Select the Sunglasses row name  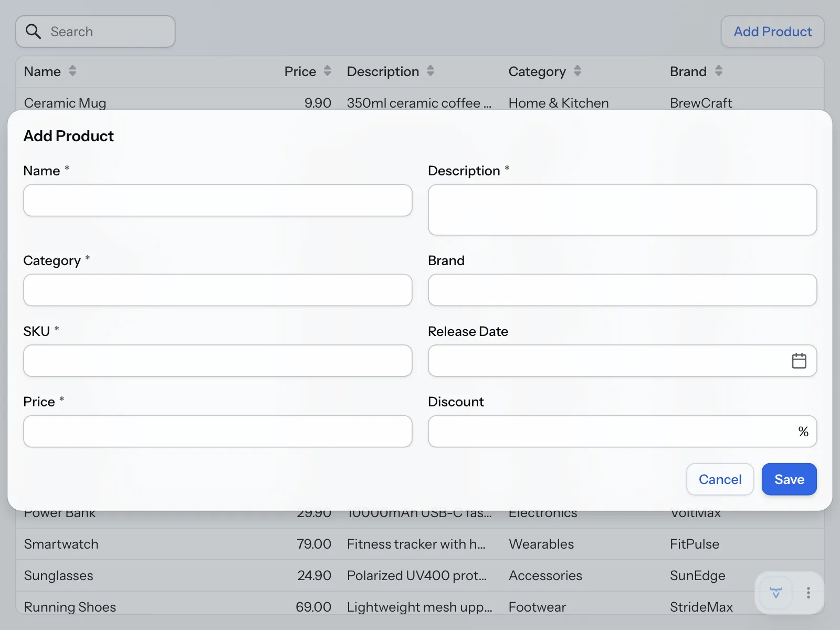click(x=59, y=575)
